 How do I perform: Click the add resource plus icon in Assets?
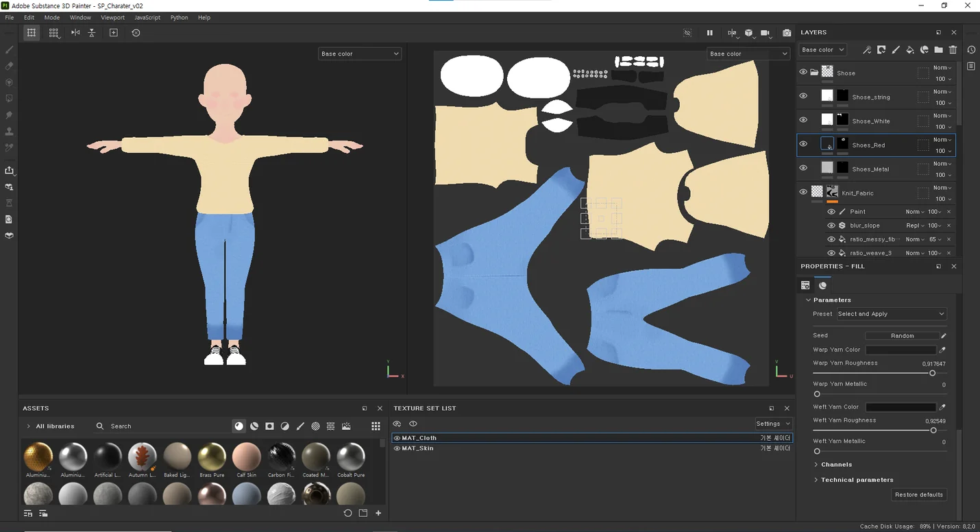(x=378, y=513)
